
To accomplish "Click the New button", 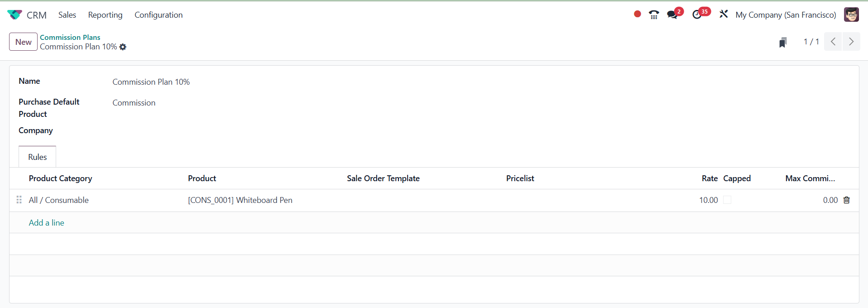I will 23,42.
